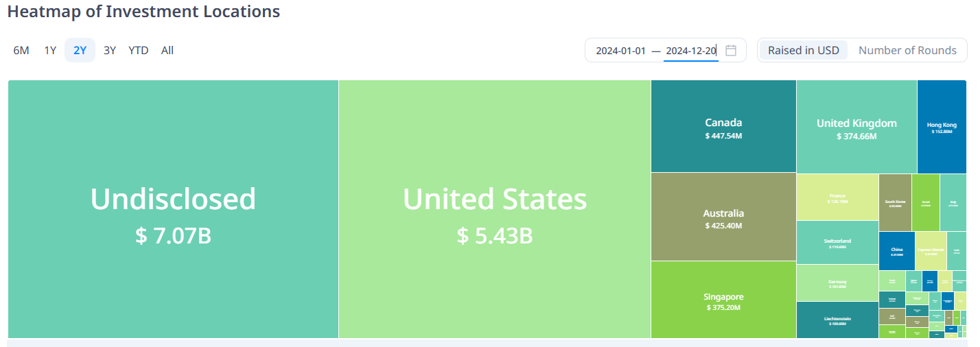Select the Canada heatmap tile
Image resolution: width=980 pixels, height=347 pixels.
pos(723,127)
